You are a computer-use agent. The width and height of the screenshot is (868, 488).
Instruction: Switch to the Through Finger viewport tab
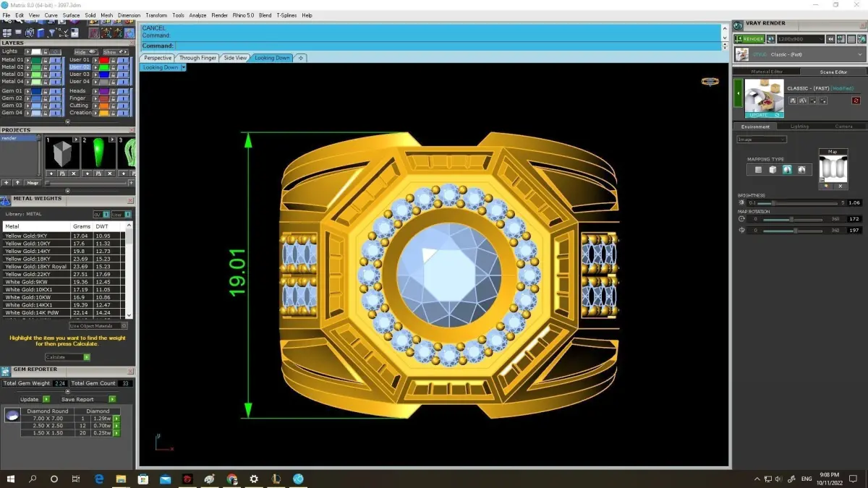(198, 58)
